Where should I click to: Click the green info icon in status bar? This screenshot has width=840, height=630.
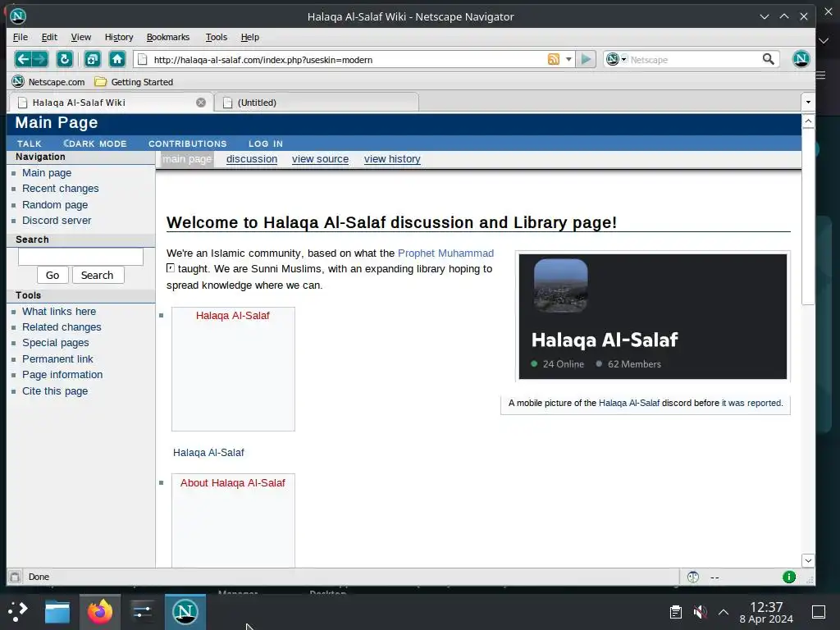(x=789, y=577)
